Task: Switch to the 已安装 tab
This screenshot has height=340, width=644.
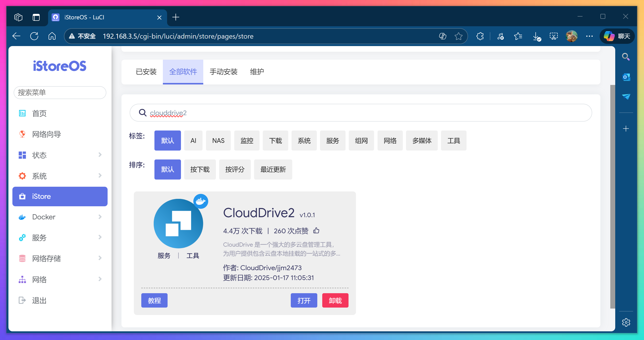Action: (x=146, y=72)
